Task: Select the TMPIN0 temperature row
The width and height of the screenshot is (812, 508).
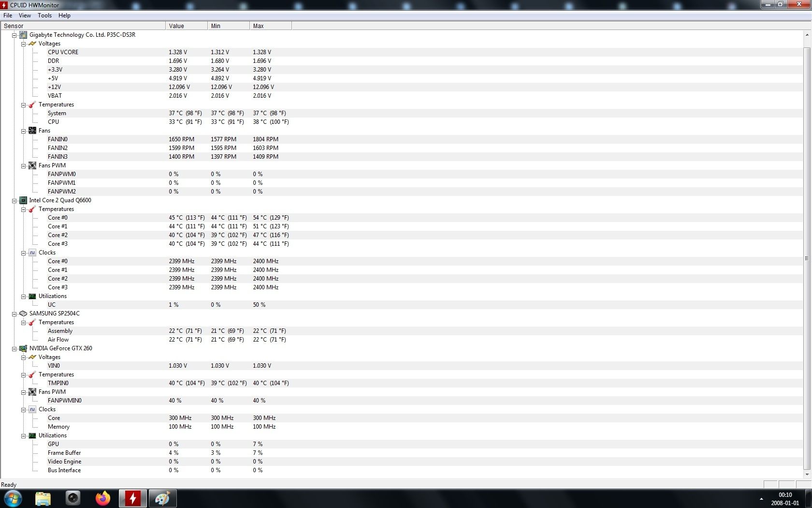Action: [x=401, y=383]
